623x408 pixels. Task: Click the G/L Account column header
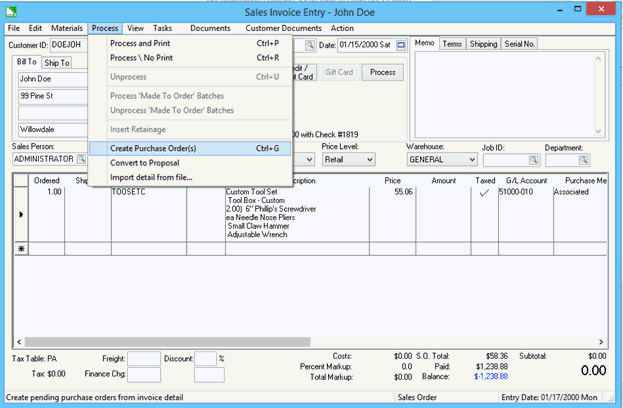(x=526, y=181)
